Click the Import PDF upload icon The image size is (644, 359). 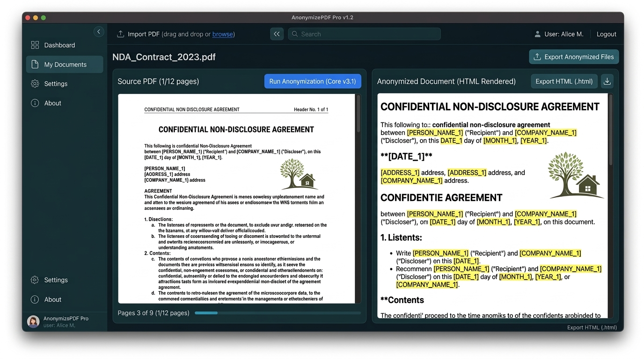tap(120, 34)
